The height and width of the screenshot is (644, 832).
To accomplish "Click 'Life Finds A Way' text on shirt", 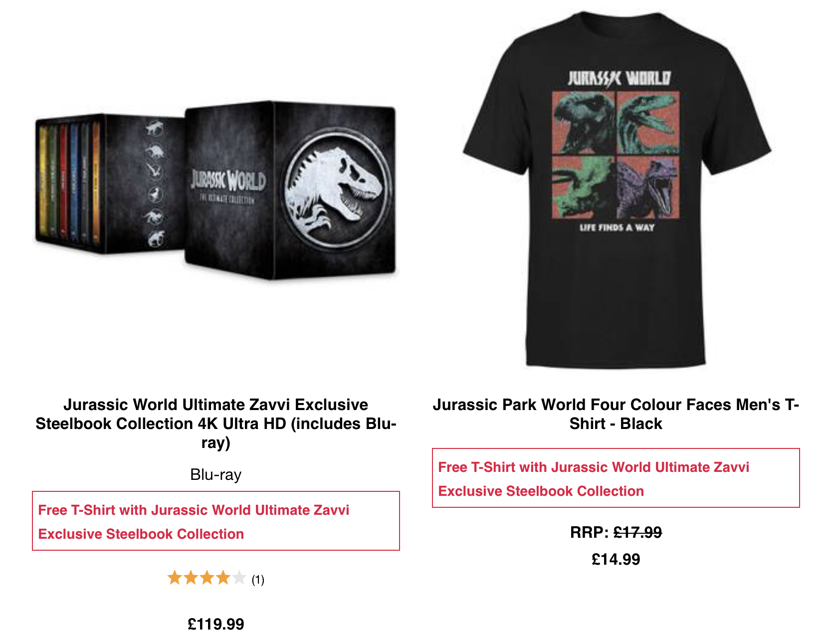I will pos(617,227).
